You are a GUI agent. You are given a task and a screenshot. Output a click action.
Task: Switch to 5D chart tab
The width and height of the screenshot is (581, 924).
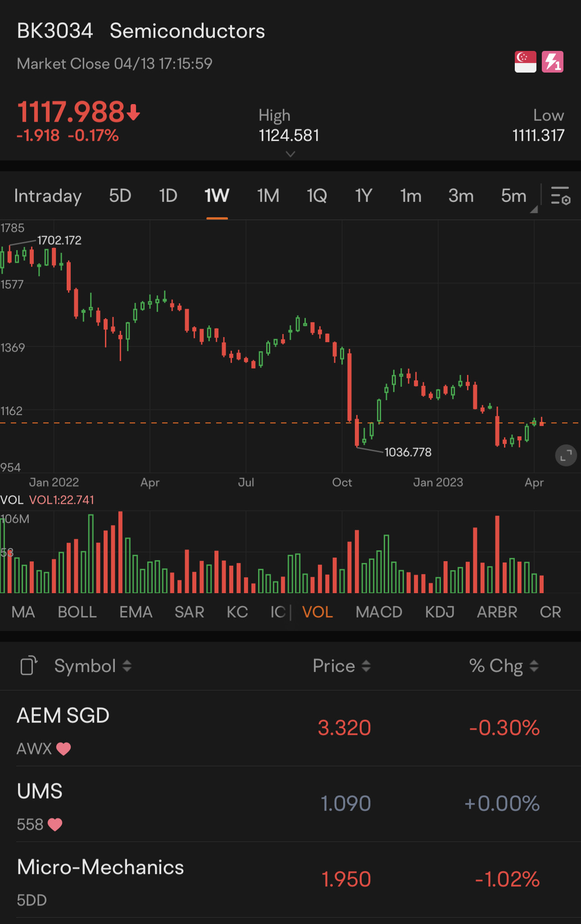click(120, 196)
